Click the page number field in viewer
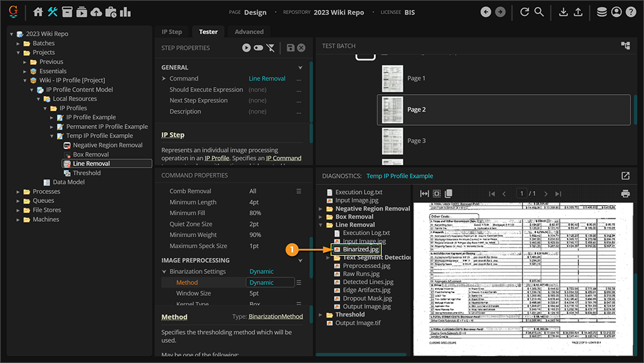Viewport: 644px width, 363px height. (522, 193)
